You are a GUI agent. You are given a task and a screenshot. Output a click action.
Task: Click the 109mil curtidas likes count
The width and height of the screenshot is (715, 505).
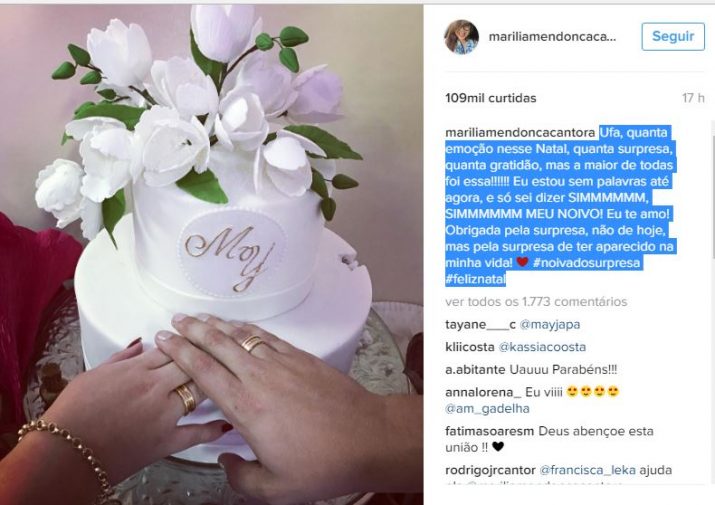point(491,98)
